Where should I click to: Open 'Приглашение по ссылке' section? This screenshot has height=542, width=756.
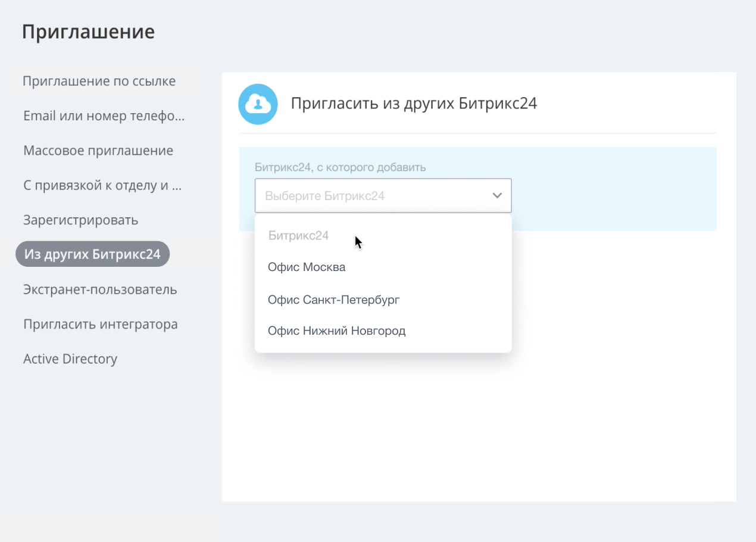(x=99, y=81)
